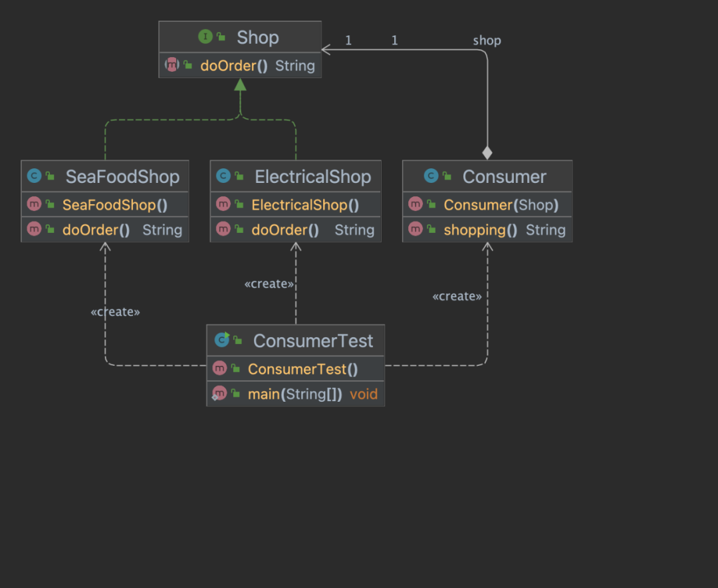Click the method icon beside shopping()
The image size is (718, 588).
pyautogui.click(x=416, y=229)
